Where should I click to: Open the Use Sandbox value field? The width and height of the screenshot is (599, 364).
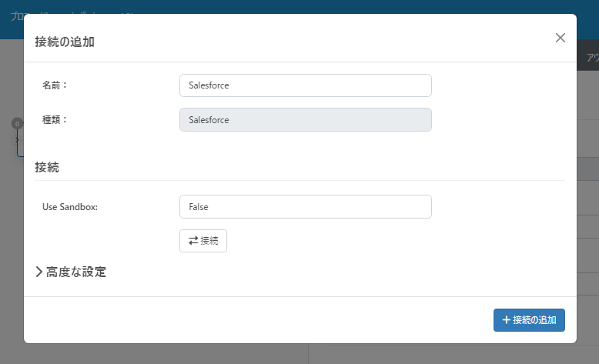pos(305,207)
